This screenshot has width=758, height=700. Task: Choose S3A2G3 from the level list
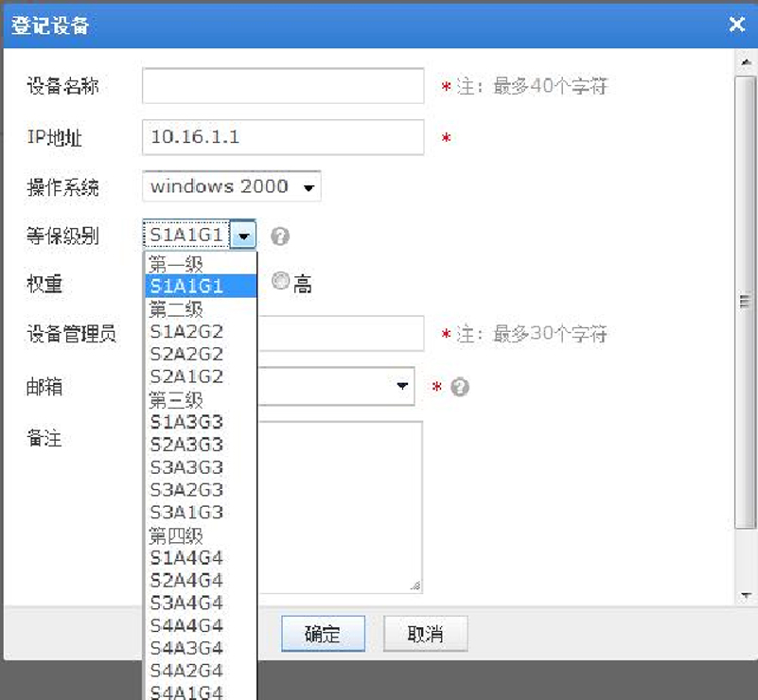[201, 489]
